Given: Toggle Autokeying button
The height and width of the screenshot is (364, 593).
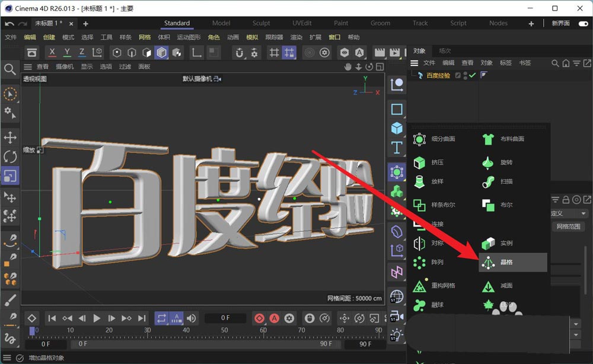Looking at the screenshot, I should pyautogui.click(x=274, y=318).
